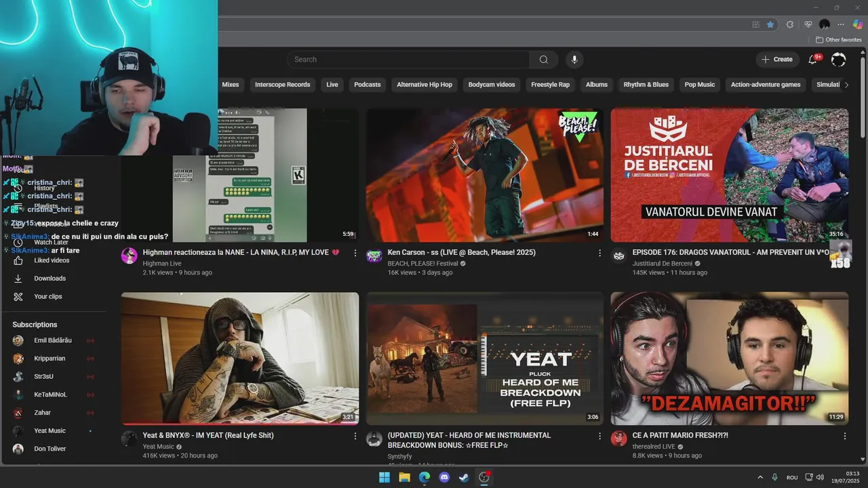Viewport: 868px width, 488px height.
Task: Select the Pop Music chip
Action: tap(700, 85)
